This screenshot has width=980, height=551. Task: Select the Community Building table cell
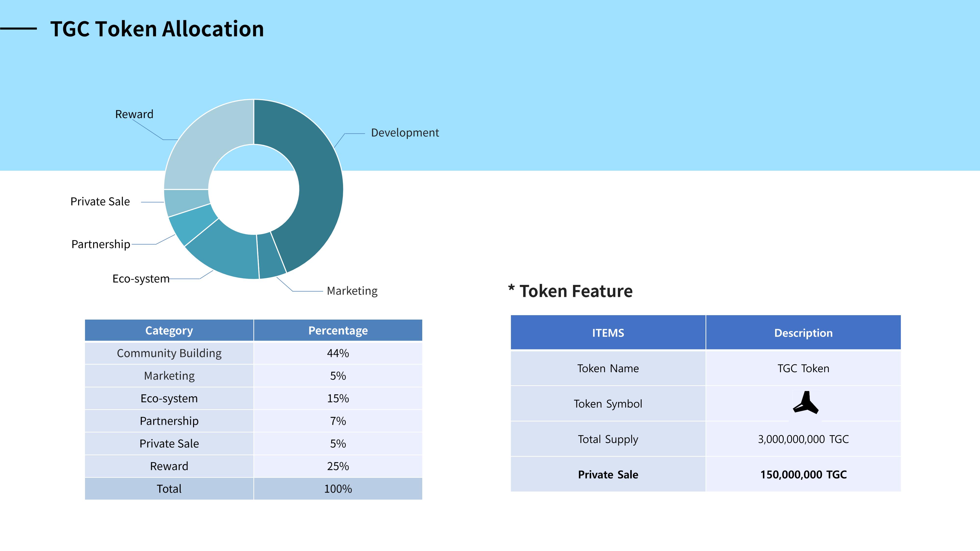point(169,353)
